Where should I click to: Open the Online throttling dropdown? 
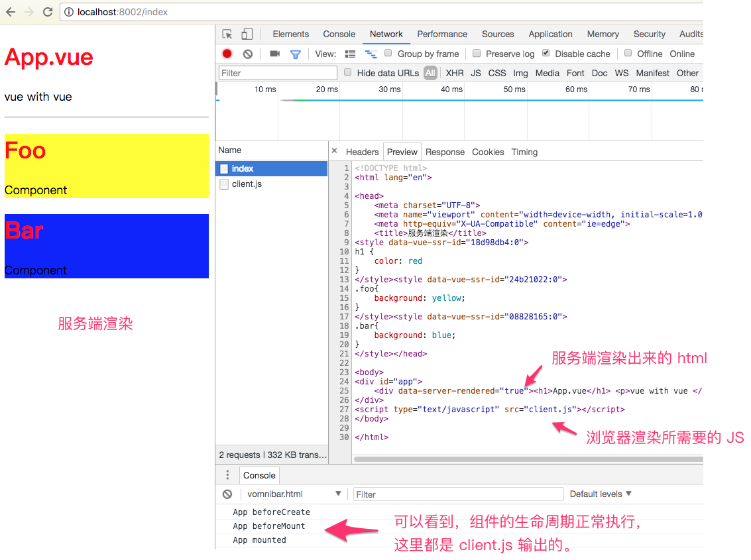(682, 54)
